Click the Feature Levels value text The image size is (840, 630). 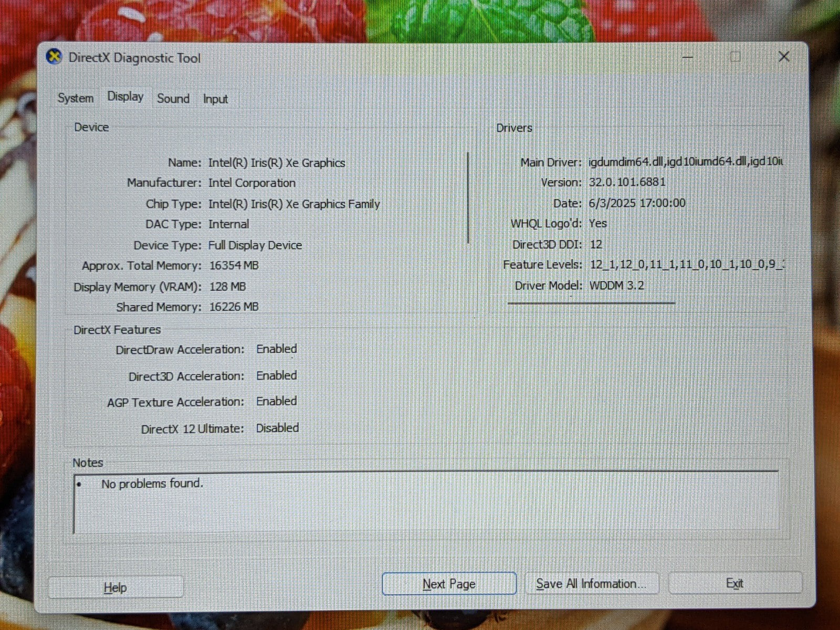686,265
